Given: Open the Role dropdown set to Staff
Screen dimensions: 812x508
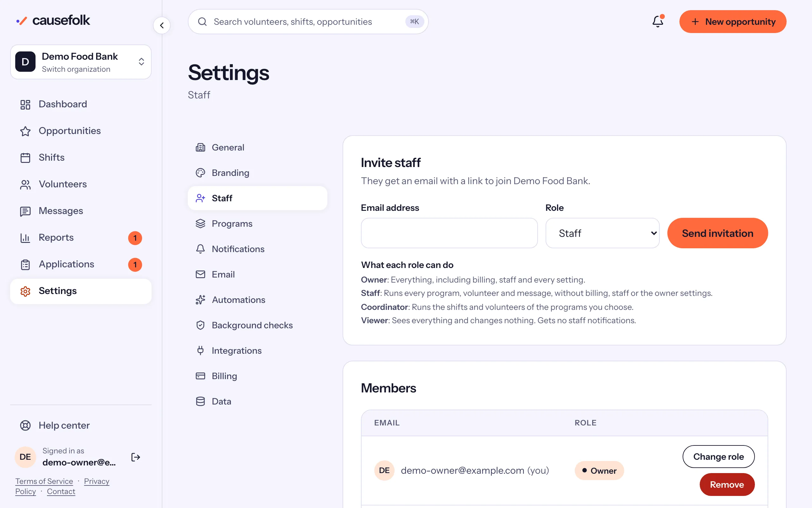Looking at the screenshot, I should [602, 233].
